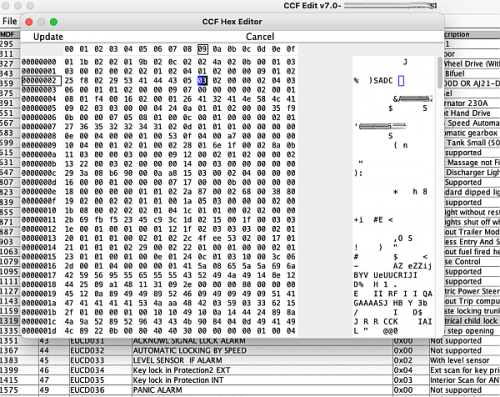Image resolution: width=500 pixels, height=397 pixels.
Task: Click Discharger Light description cell
Action: click(x=472, y=172)
